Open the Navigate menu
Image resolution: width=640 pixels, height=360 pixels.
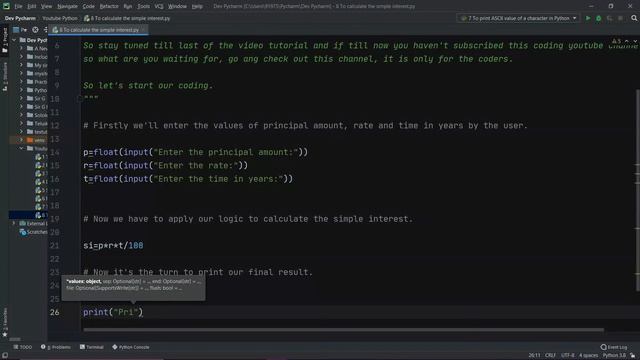coord(67,6)
